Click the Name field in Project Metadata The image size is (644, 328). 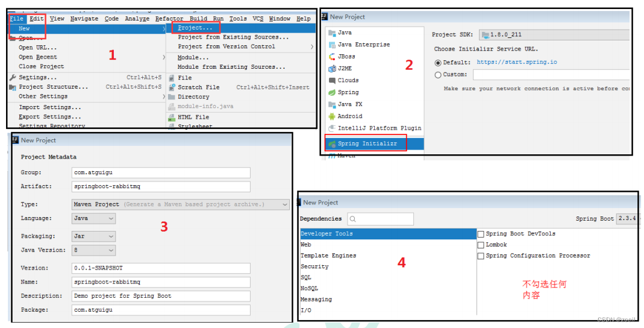161,282
